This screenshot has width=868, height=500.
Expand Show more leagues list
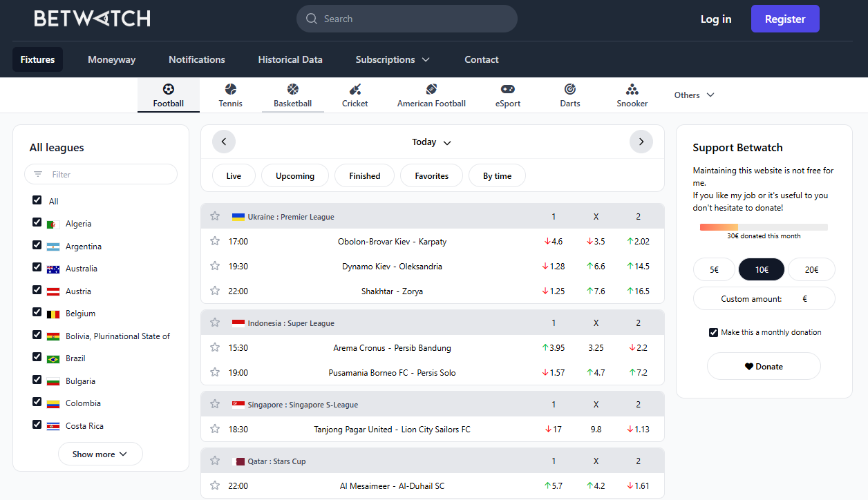[x=100, y=454]
